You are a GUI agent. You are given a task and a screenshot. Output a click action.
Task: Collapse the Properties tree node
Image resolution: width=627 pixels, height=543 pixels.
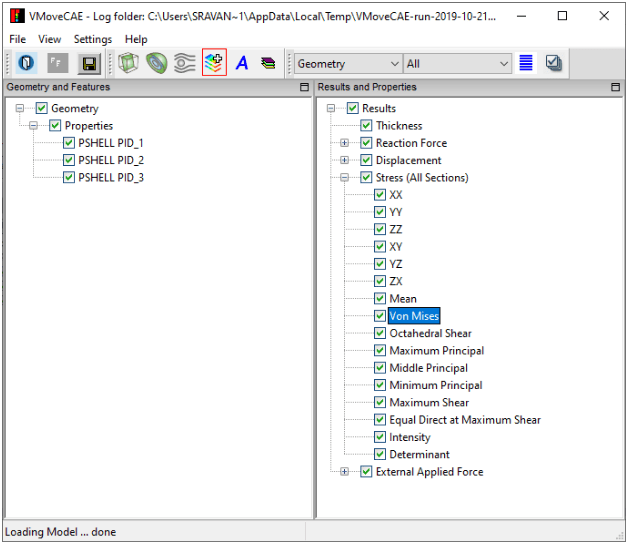pyautogui.click(x=34, y=126)
